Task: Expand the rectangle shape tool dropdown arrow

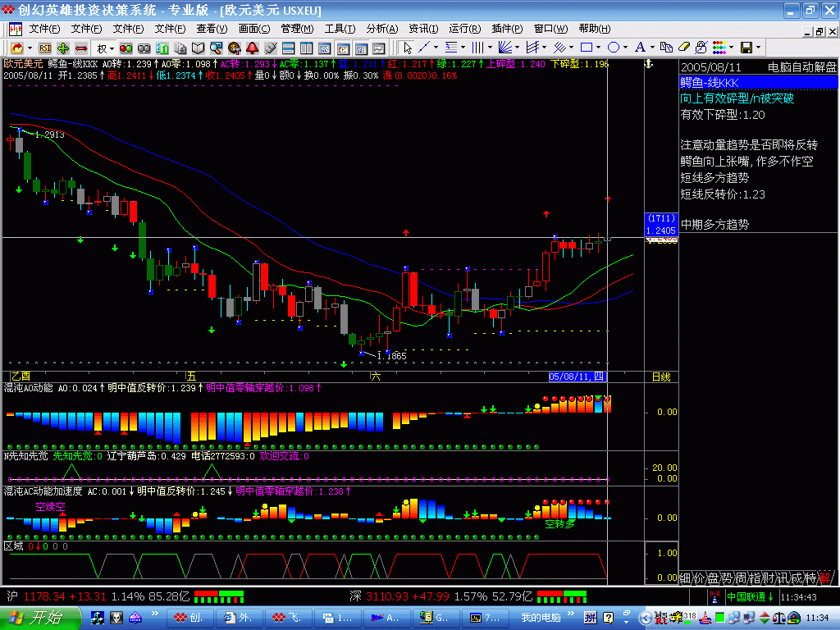Action: pos(599,48)
